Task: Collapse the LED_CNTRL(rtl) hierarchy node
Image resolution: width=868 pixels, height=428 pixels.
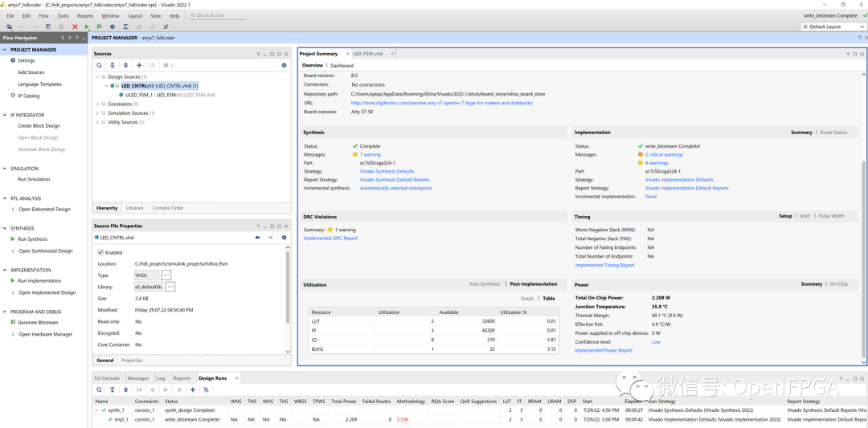Action: pos(106,86)
